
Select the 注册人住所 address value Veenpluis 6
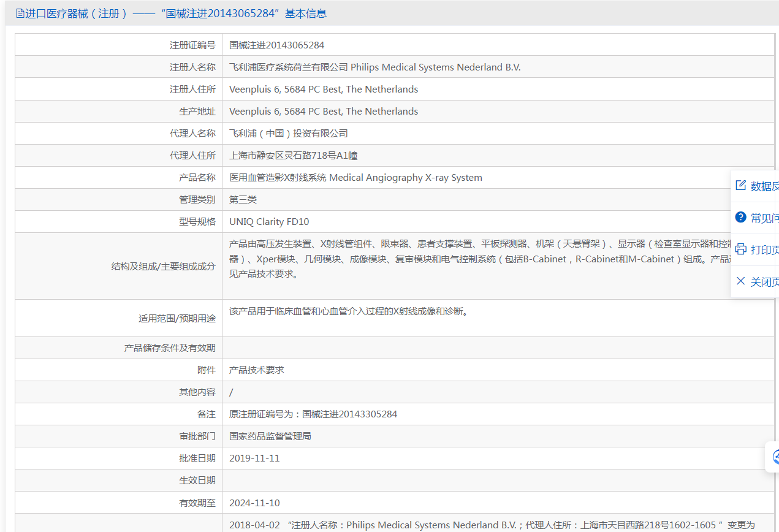tap(324, 89)
